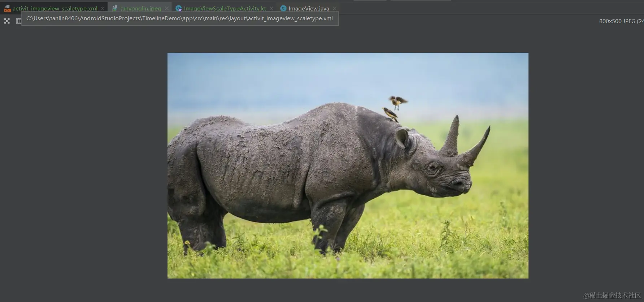Switch to the ImageView.java tab
This screenshot has height=302, width=644.
[309, 8]
